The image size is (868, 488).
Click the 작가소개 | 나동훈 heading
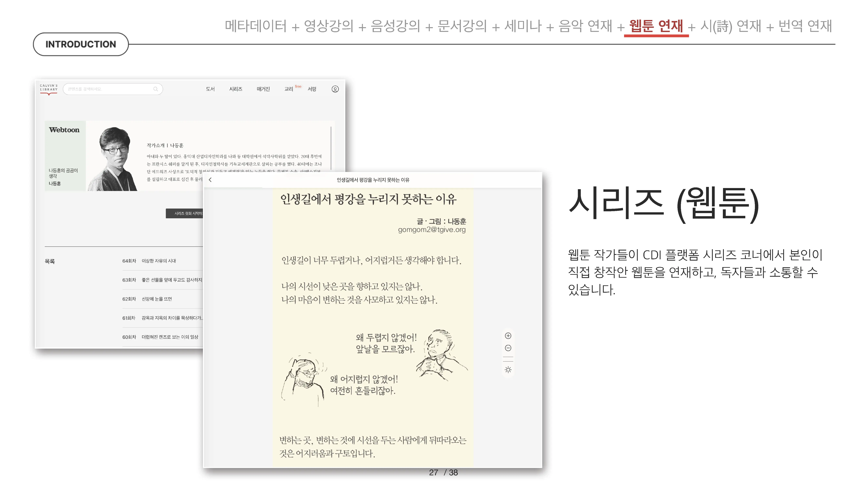165,145
